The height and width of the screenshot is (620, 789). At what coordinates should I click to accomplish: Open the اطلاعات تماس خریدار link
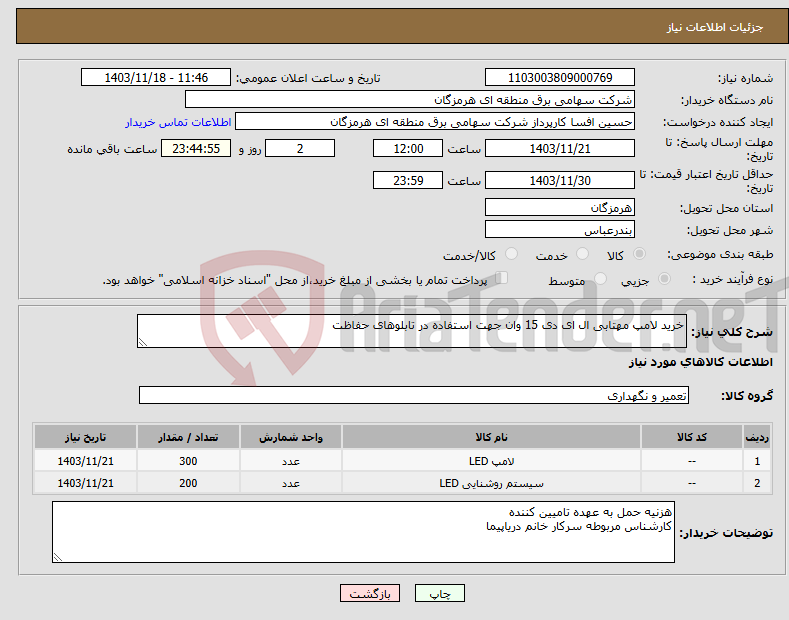tap(178, 122)
